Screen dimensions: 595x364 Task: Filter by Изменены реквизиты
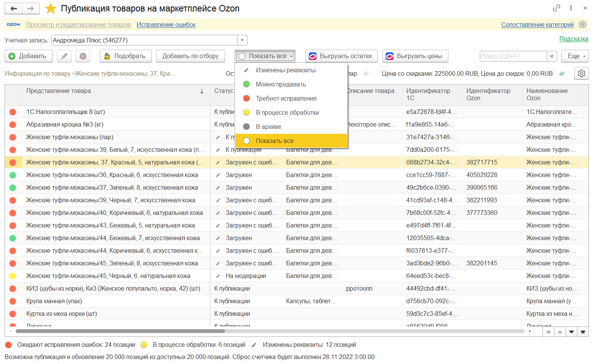(291, 70)
